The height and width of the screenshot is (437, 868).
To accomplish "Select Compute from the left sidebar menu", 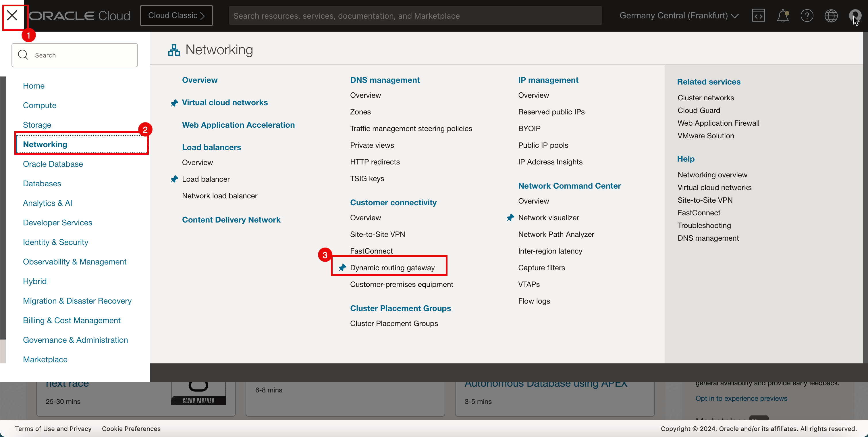I will click(40, 105).
